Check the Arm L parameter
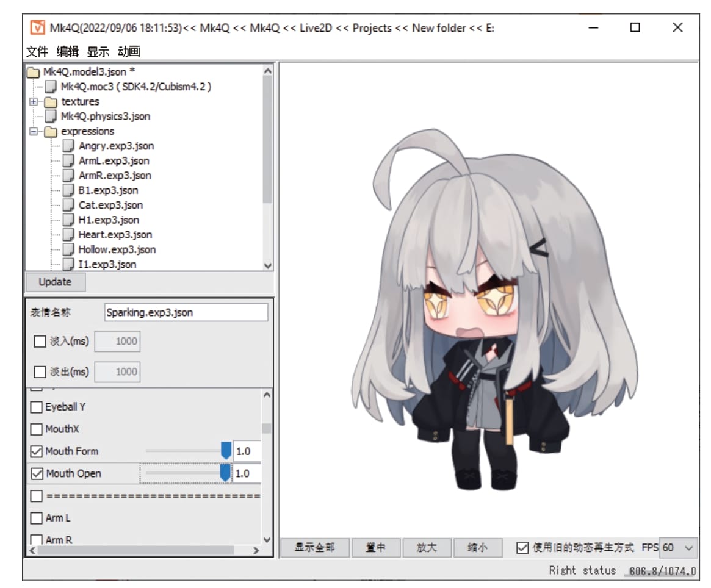Image resolution: width=711 pixels, height=588 pixels. coord(36,518)
